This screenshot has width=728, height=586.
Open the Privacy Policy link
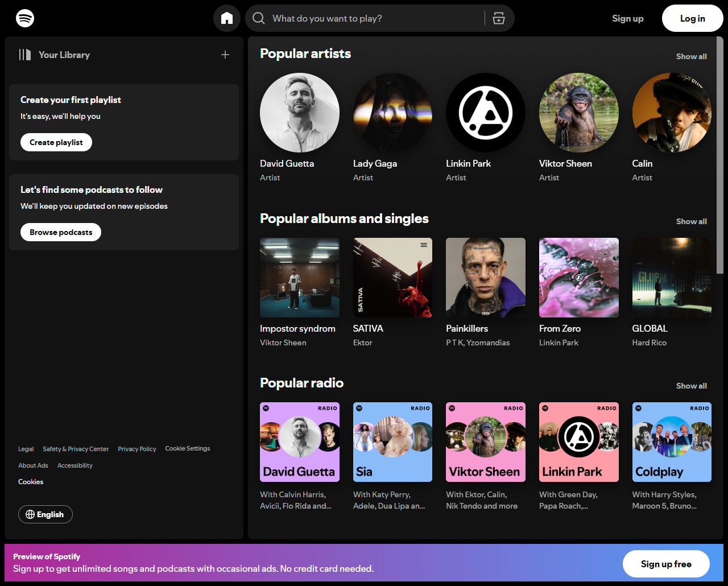pos(137,449)
